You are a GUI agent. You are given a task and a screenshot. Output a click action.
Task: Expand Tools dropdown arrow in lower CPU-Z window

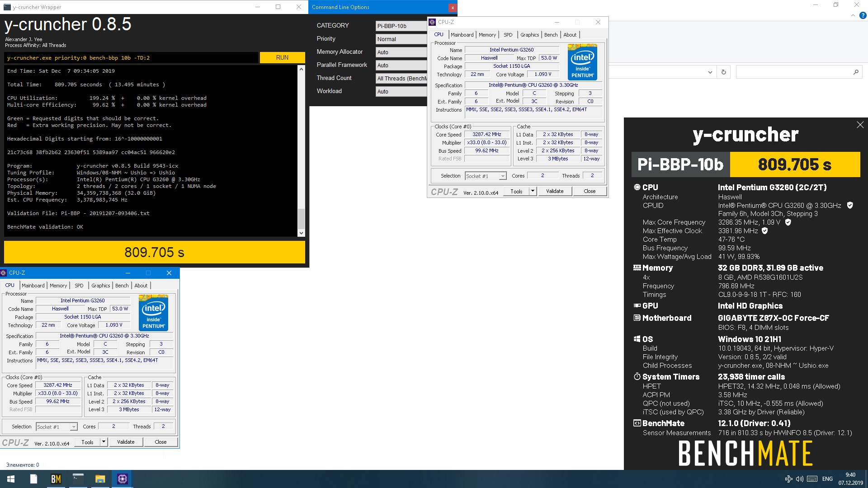pos(104,442)
